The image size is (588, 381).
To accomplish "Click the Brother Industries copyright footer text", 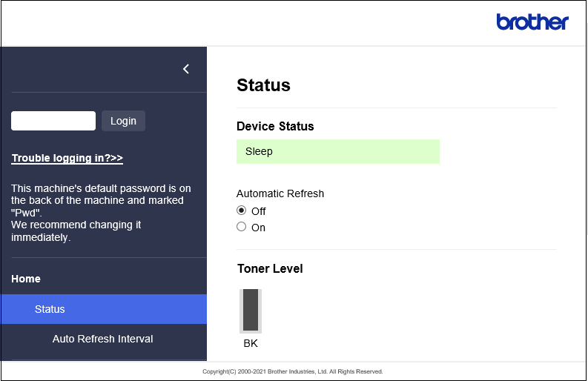I will pyautogui.click(x=293, y=371).
